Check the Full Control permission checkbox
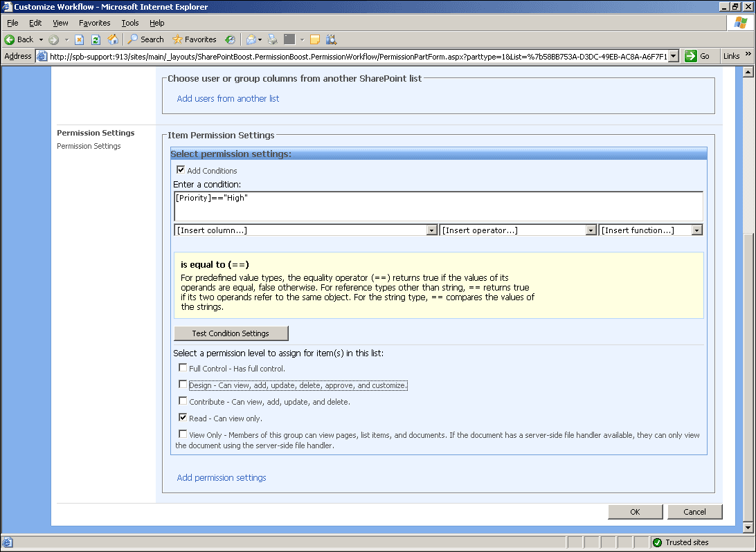This screenshot has height=552, width=756. (183, 367)
